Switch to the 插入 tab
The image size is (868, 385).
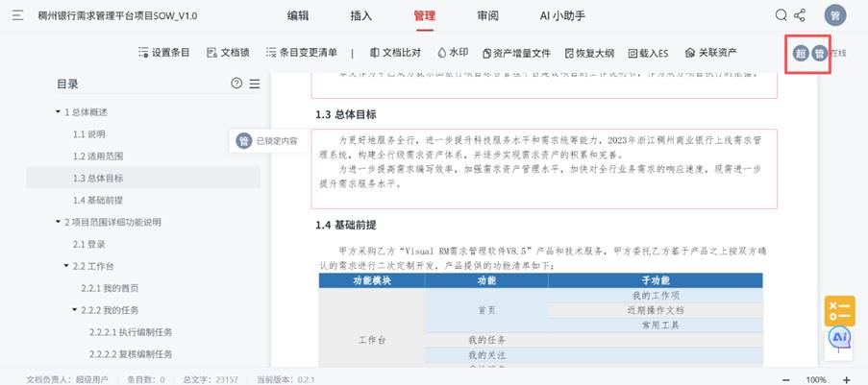click(x=360, y=15)
